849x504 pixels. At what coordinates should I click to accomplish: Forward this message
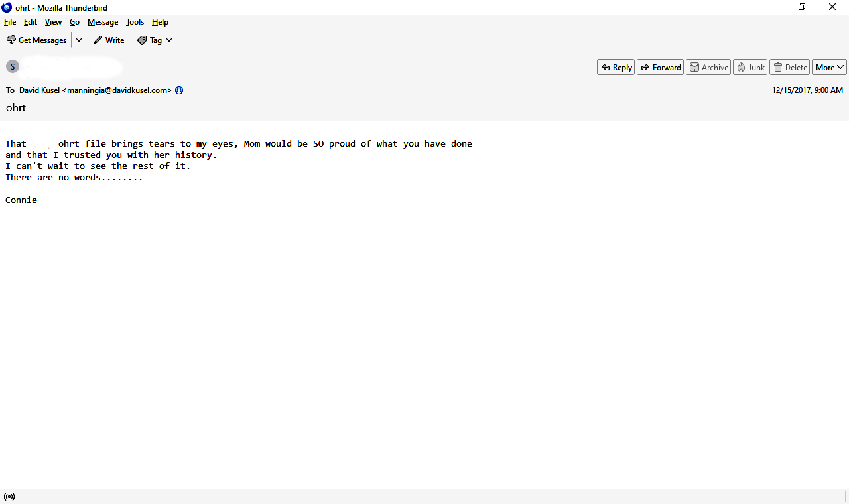pos(660,67)
